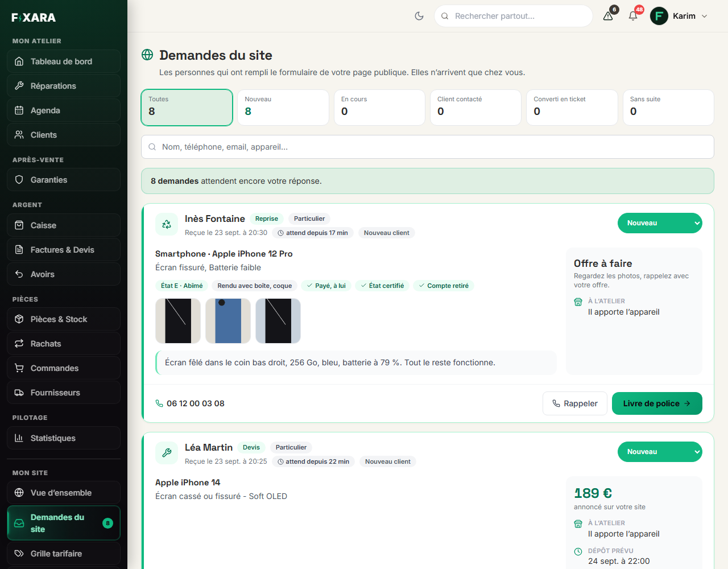Click the tag icon beside Grille tarifaire
The image size is (728, 569).
tap(19, 554)
